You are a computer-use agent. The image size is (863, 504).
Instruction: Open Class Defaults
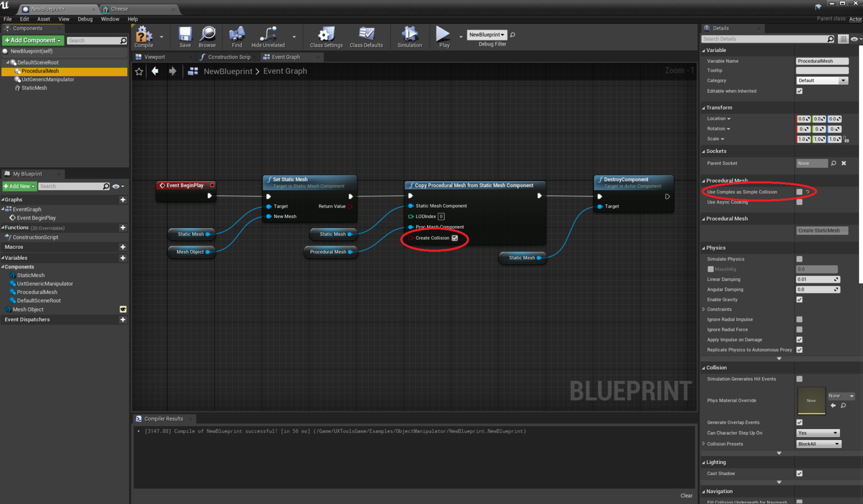coord(366,37)
